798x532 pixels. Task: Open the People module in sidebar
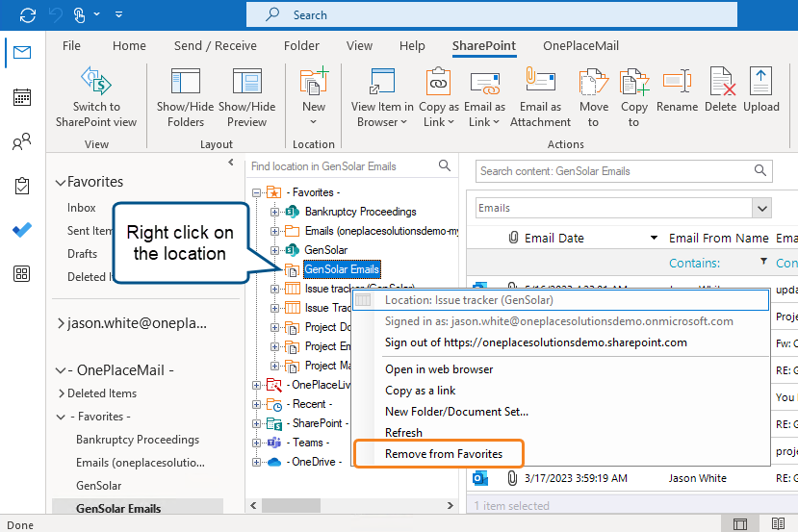(x=22, y=141)
